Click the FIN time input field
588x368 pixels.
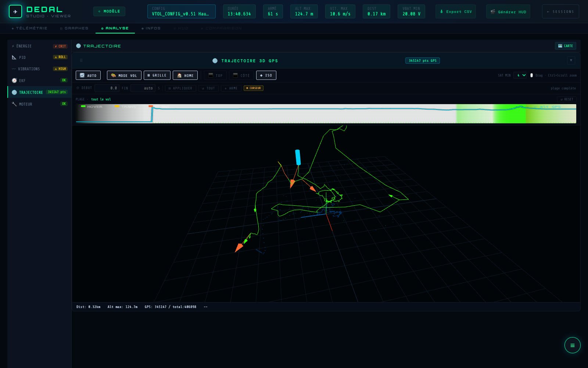pyautogui.click(x=143, y=88)
